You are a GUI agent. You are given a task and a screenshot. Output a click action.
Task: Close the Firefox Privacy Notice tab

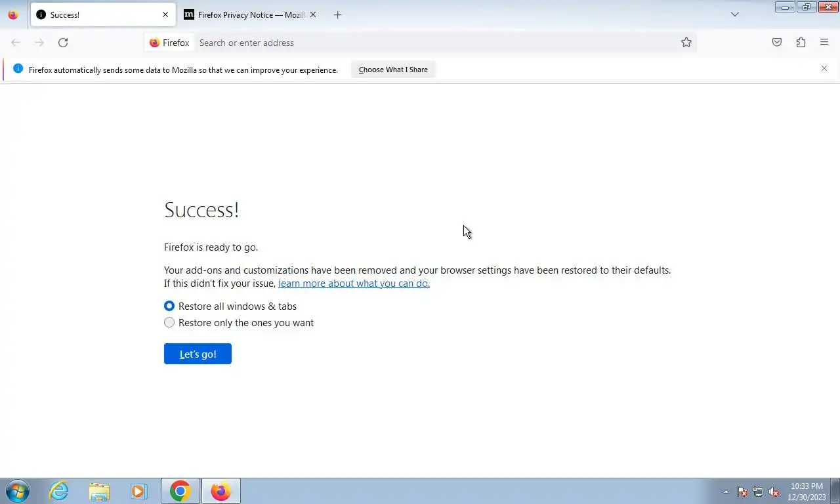point(313,14)
